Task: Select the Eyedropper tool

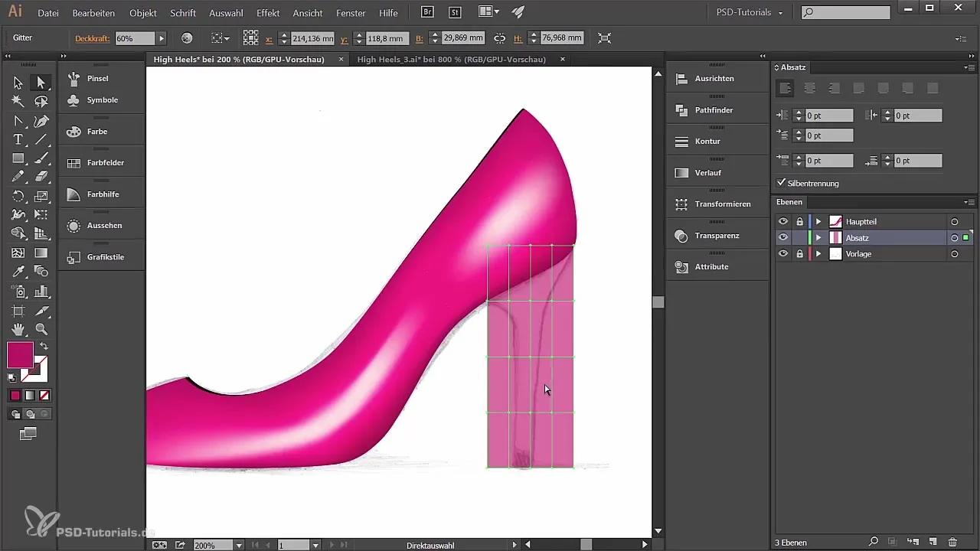Action: [18, 272]
